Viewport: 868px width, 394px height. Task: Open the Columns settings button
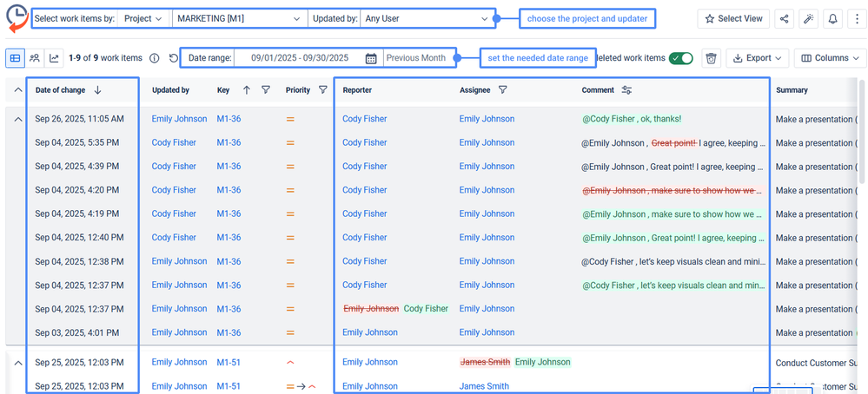click(x=830, y=58)
